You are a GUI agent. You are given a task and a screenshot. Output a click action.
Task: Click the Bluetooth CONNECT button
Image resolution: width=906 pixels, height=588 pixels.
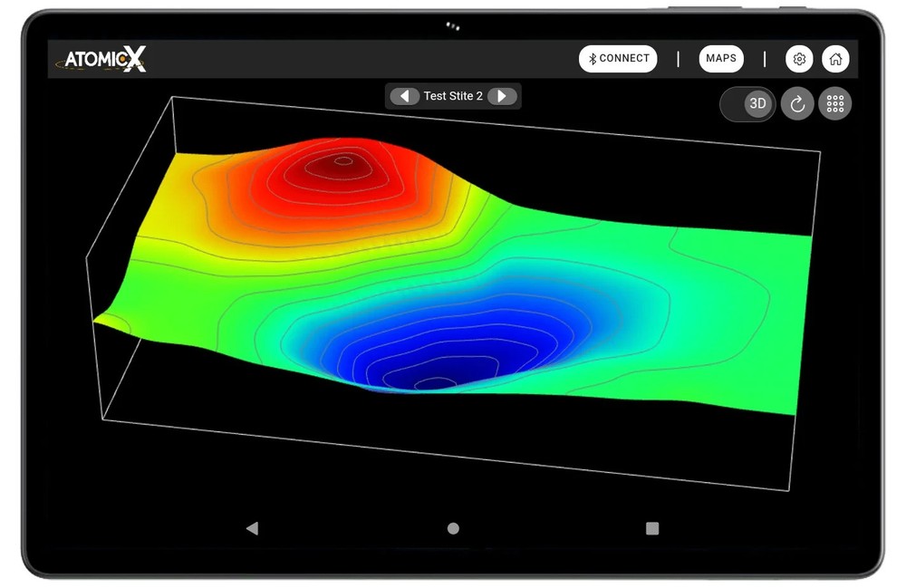coord(618,59)
